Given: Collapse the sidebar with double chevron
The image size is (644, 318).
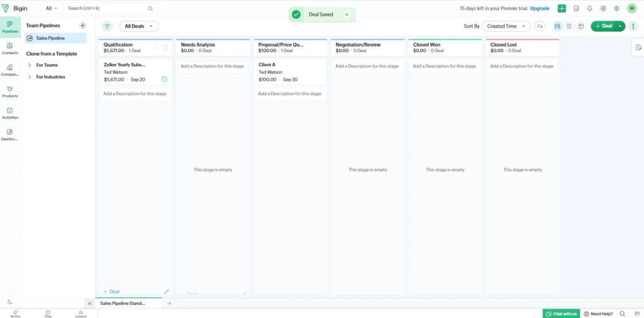Looking at the screenshot, I should (x=89, y=303).
